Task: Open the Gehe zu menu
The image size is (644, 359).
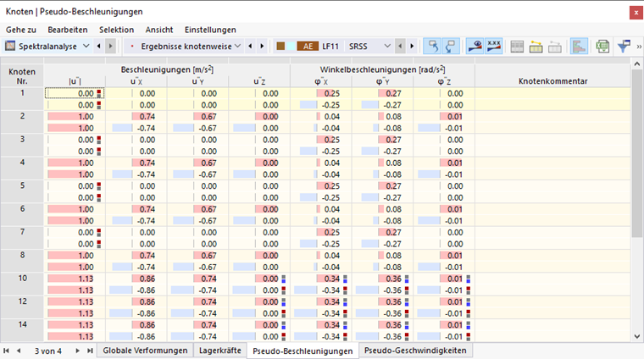Action: 21,30
